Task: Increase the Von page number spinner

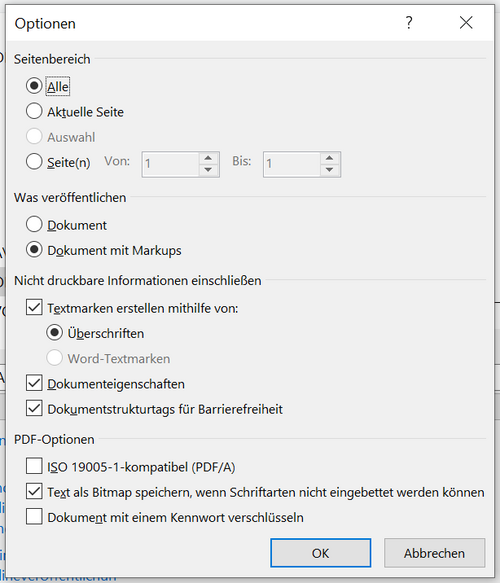Action: [x=208, y=158]
